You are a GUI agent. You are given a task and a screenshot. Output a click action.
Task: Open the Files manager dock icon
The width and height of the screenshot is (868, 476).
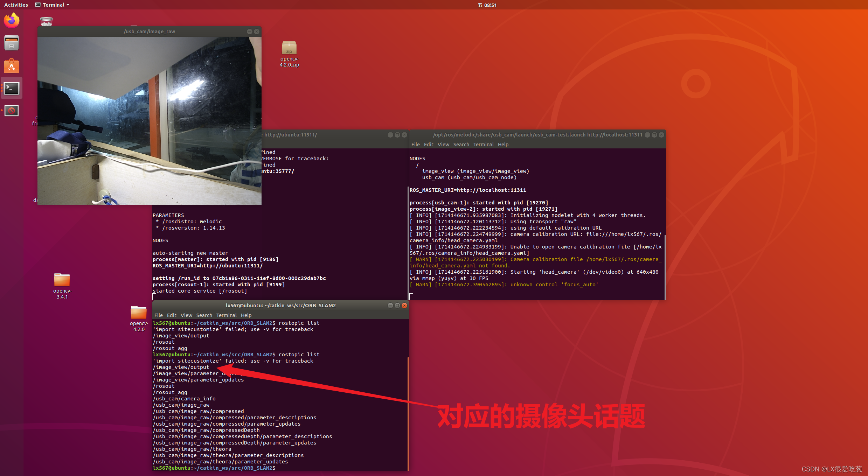(x=12, y=43)
